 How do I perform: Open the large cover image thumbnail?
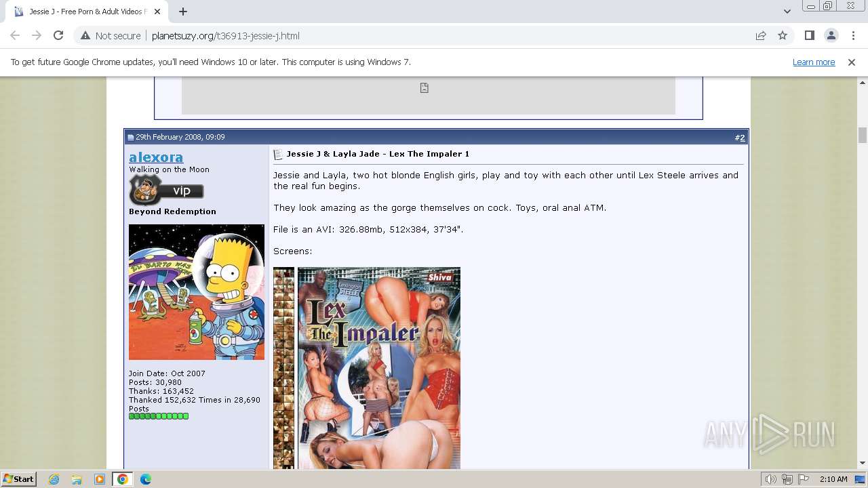pyautogui.click(x=379, y=368)
